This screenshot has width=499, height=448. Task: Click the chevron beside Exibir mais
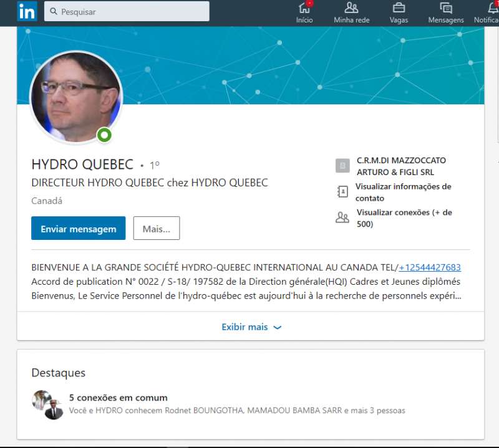[278, 328]
